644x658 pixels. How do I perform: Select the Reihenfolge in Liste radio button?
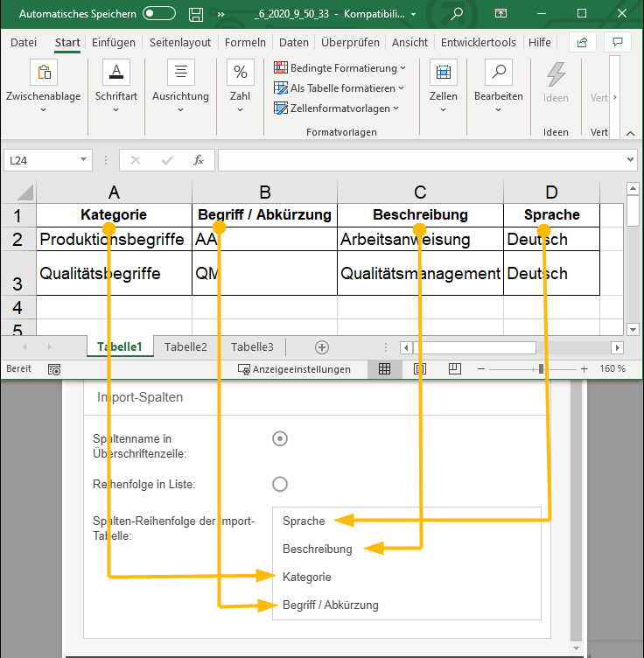(280, 484)
